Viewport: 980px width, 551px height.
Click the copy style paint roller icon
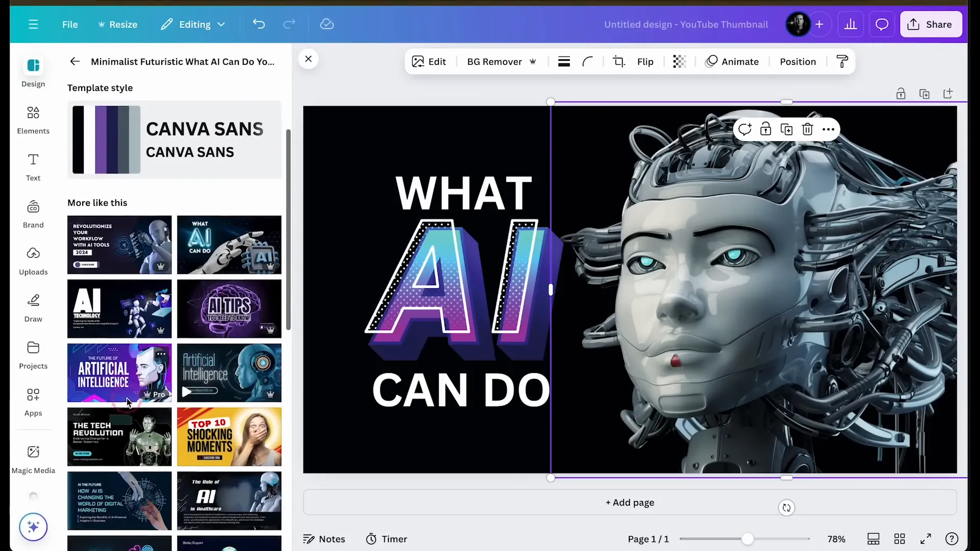[843, 62]
